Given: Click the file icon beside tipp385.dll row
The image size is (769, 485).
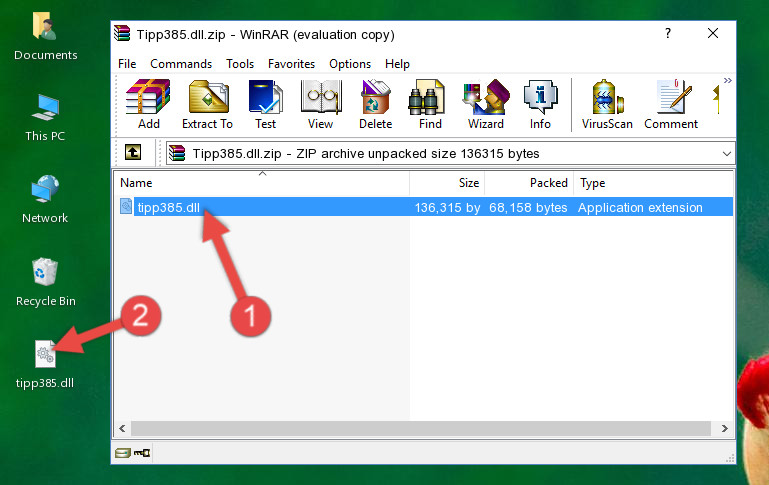Looking at the screenshot, I should pos(126,206).
